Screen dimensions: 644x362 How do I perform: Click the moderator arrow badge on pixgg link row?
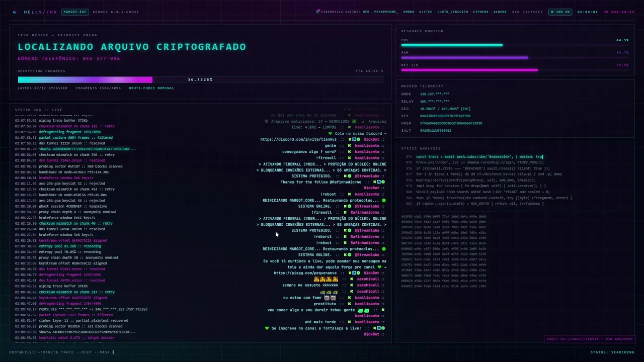(x=354, y=273)
